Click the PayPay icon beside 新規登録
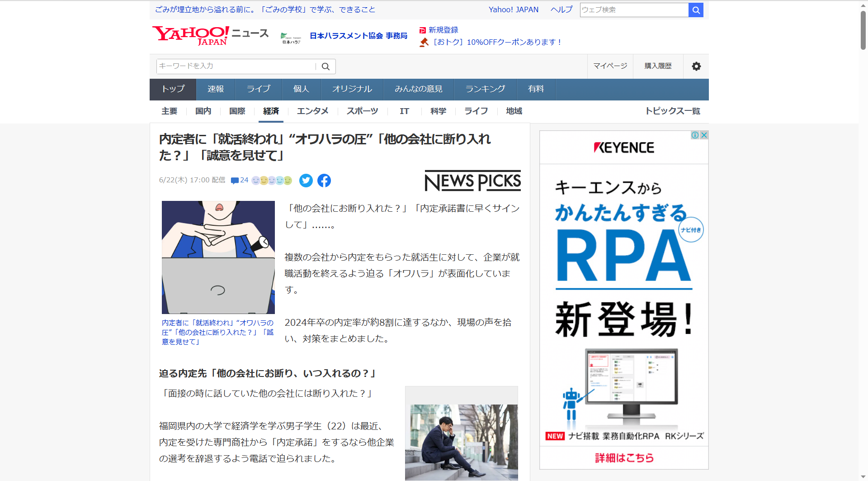This screenshot has height=481, width=868. click(422, 30)
